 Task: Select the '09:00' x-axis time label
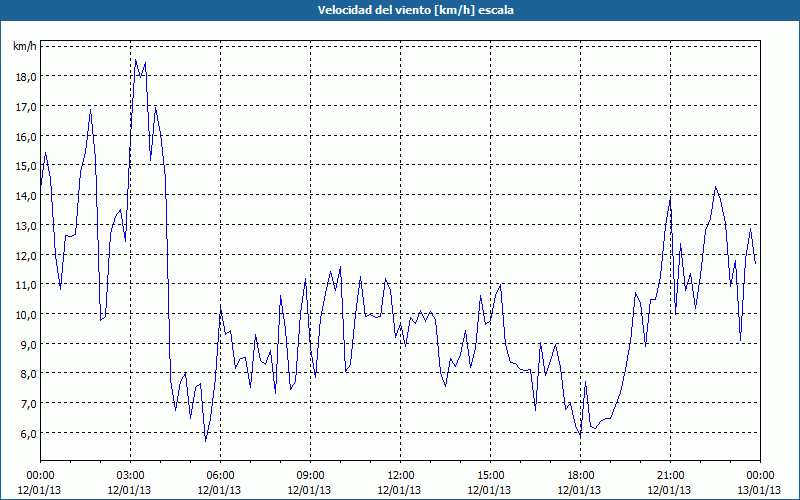310,476
